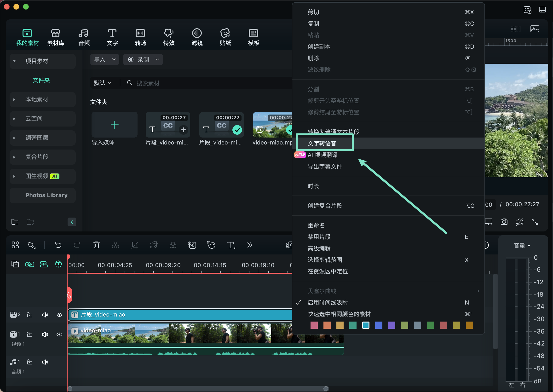Open the 滤镜 filters panel
The height and width of the screenshot is (392, 553).
click(197, 37)
